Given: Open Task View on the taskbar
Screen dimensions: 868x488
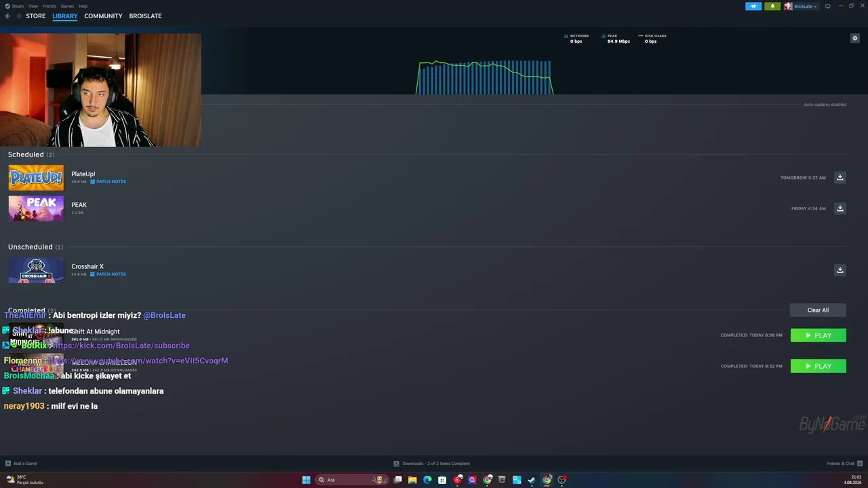Looking at the screenshot, I should point(398,480).
